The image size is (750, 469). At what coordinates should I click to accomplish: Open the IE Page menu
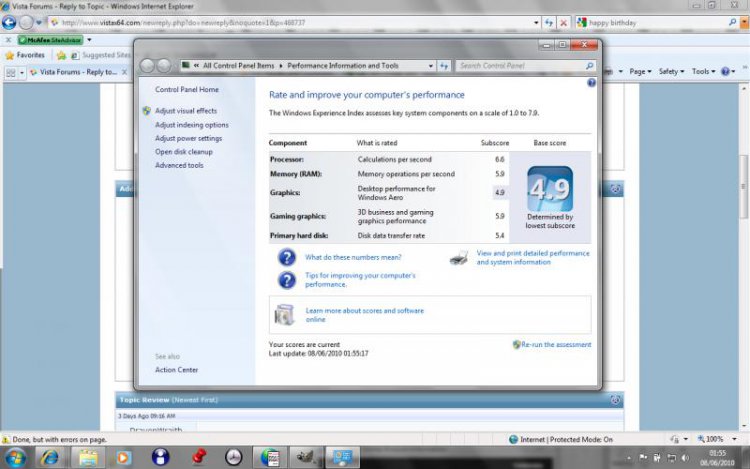tap(640, 72)
